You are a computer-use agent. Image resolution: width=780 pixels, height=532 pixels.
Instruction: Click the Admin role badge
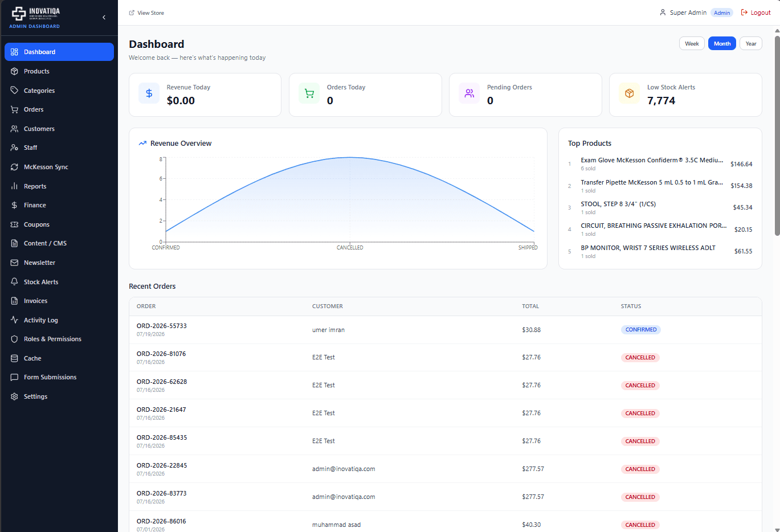[x=722, y=13]
